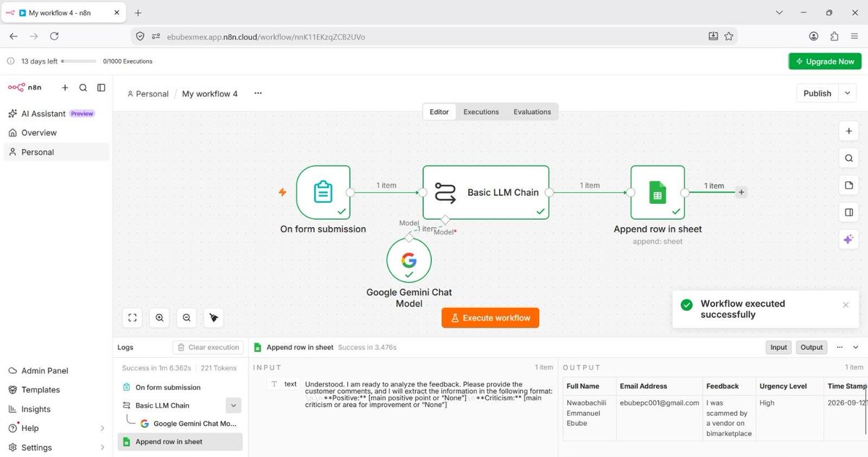Zoom out on the canvas
868x457 pixels.
[x=187, y=317]
